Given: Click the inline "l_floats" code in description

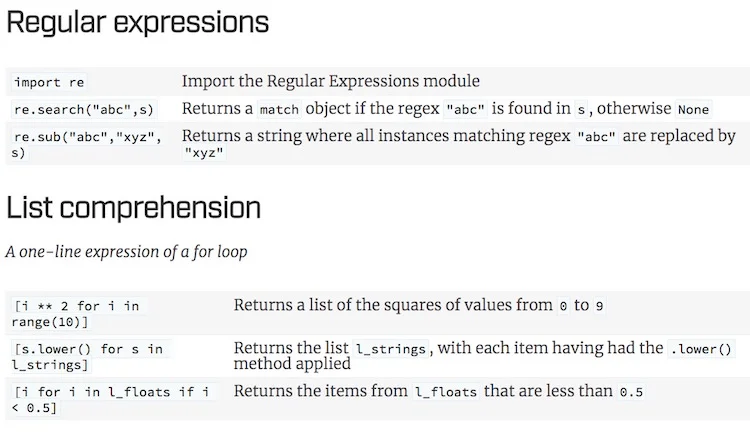Looking at the screenshot, I should pos(446,392).
